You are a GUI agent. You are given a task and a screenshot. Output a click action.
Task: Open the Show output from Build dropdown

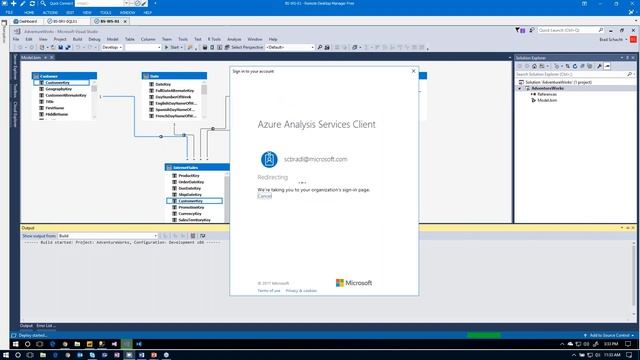click(x=108, y=236)
